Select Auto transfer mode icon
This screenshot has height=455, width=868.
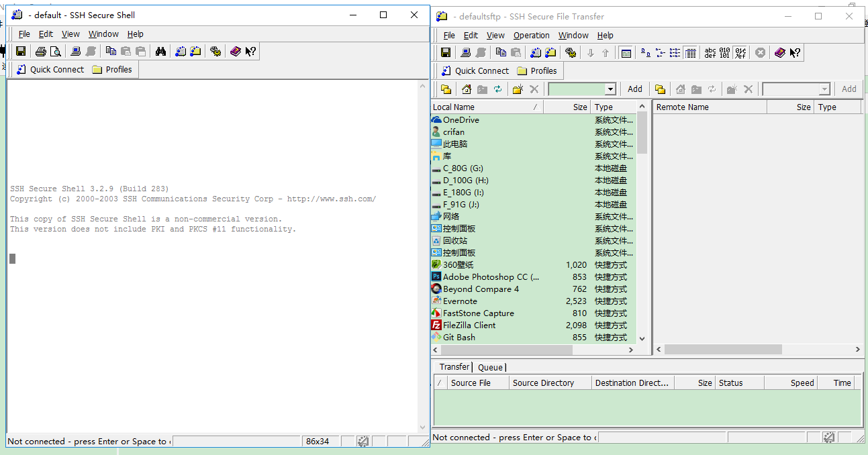(740, 52)
